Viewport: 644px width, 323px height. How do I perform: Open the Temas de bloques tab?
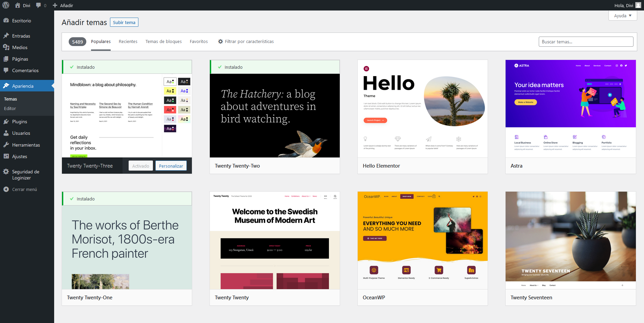point(163,42)
